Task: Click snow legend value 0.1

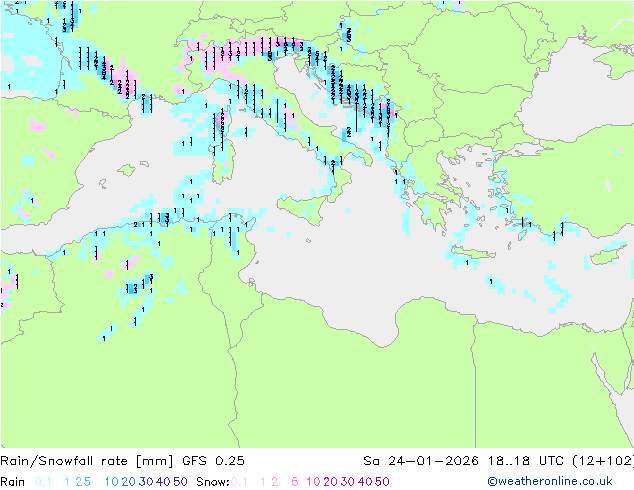Action: click(239, 482)
